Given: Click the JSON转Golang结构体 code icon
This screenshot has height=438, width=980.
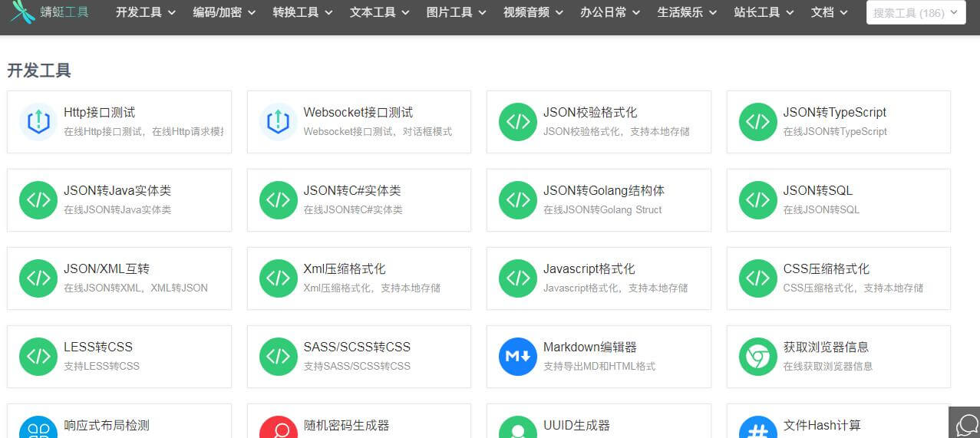Looking at the screenshot, I should [518, 200].
